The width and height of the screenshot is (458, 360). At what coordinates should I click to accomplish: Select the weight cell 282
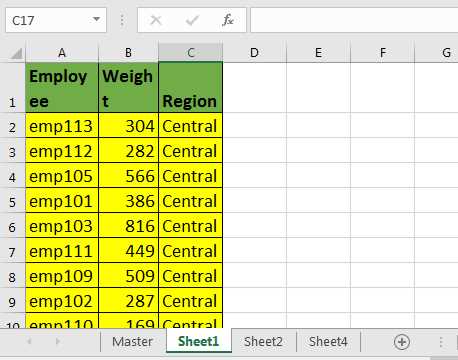[x=129, y=151]
